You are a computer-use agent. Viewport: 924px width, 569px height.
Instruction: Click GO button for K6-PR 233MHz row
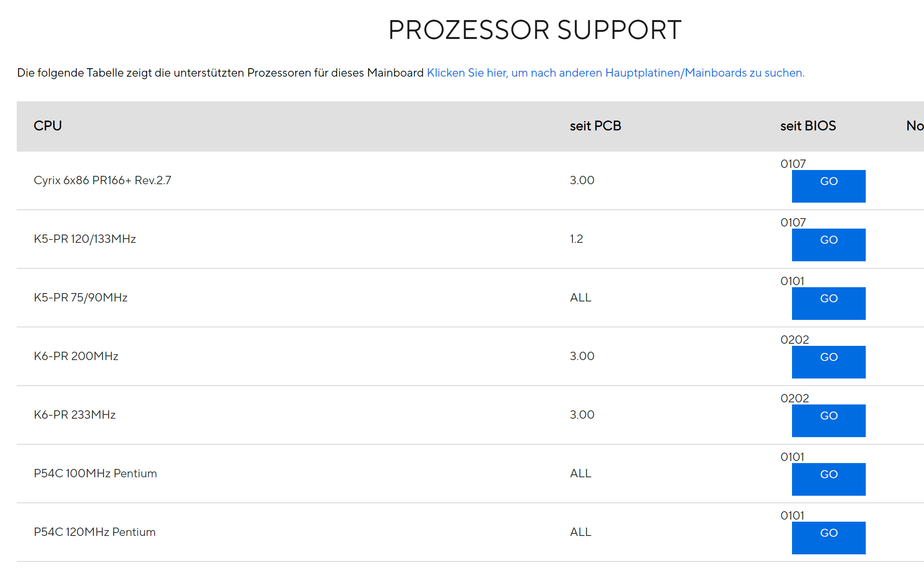[x=828, y=420]
